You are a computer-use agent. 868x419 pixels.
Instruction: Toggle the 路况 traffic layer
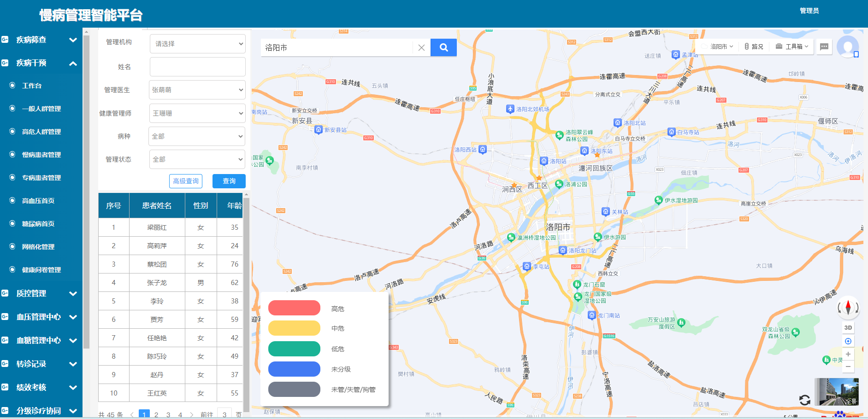click(x=754, y=47)
